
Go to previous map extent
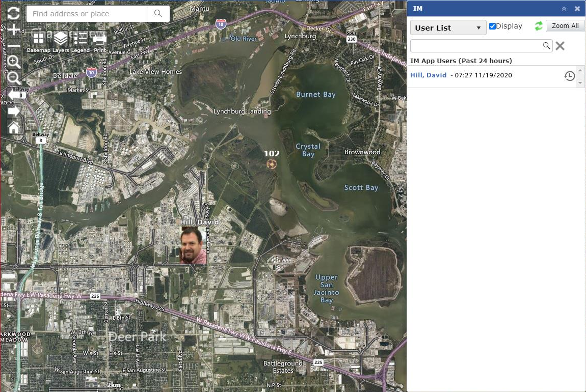pos(14,95)
